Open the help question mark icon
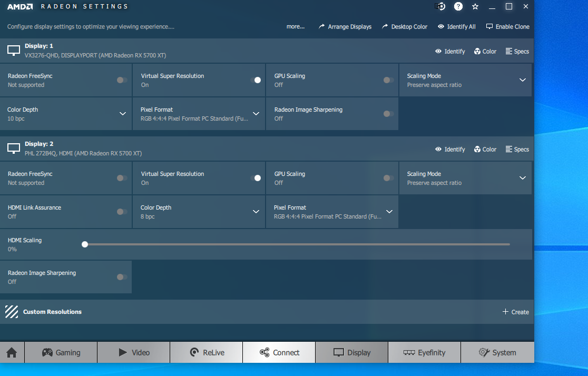This screenshot has width=588, height=376. [x=458, y=6]
